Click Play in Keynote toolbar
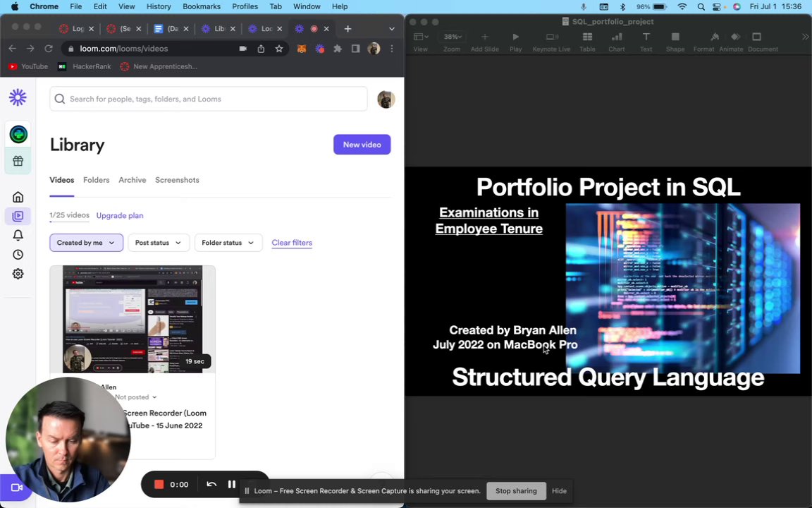812x508 pixels. tap(515, 42)
